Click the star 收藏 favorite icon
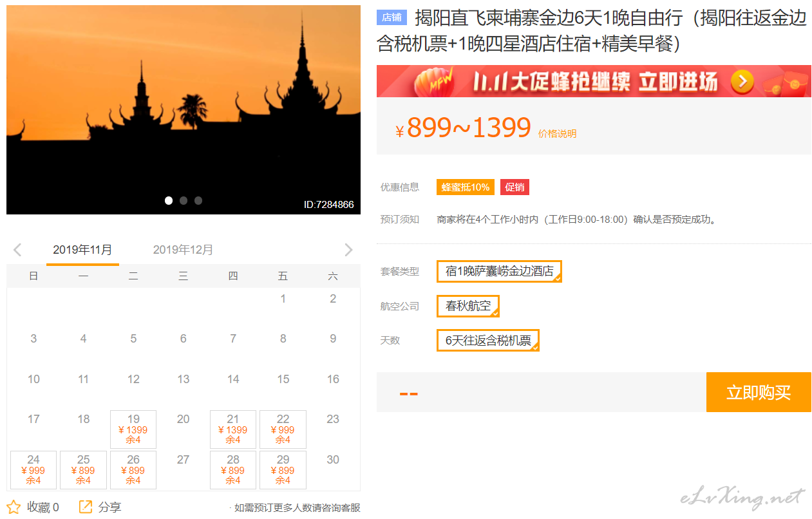Screen dimensions: 812x519 pyautogui.click(x=14, y=507)
